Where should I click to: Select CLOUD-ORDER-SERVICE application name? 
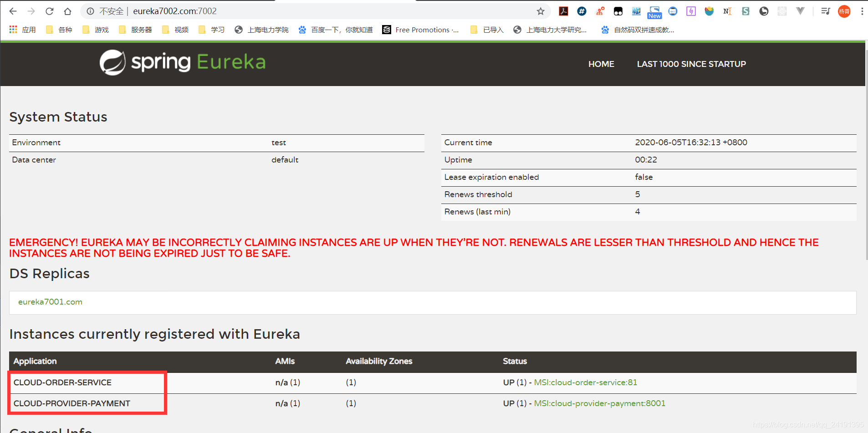62,382
